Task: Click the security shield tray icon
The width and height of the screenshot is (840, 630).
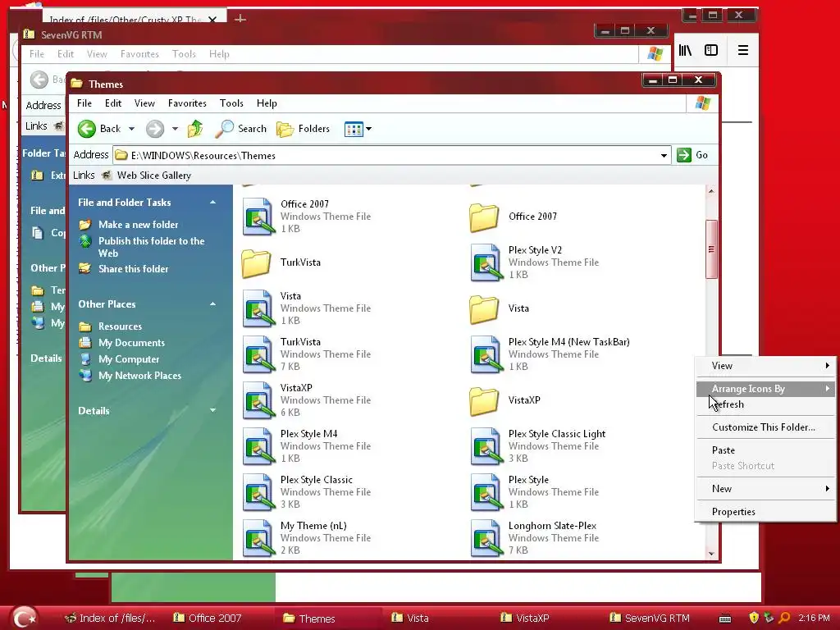Action: 754,618
